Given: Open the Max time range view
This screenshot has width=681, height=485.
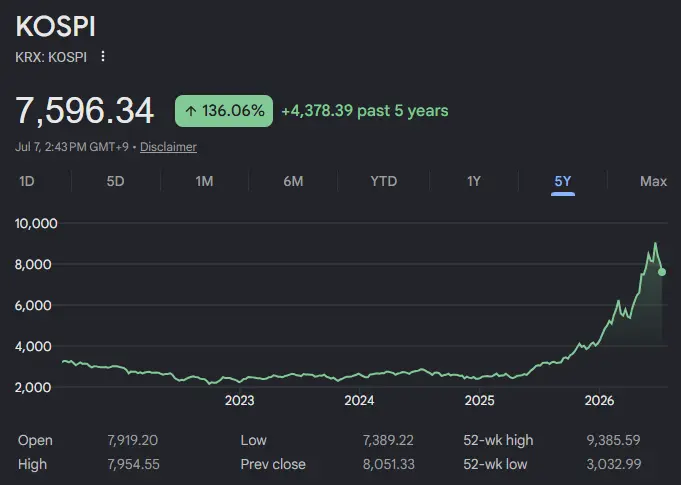Looking at the screenshot, I should click(x=653, y=181).
